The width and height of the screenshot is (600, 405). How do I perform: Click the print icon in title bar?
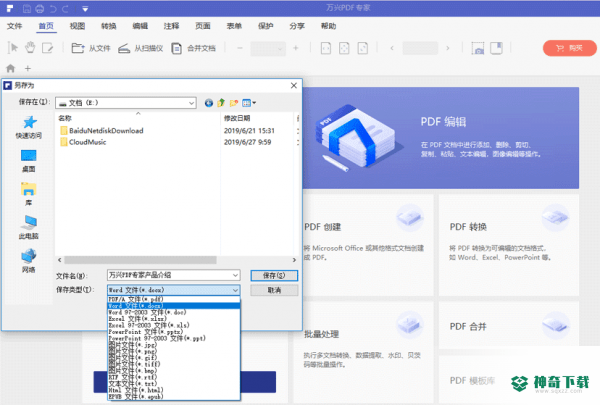pos(39,9)
